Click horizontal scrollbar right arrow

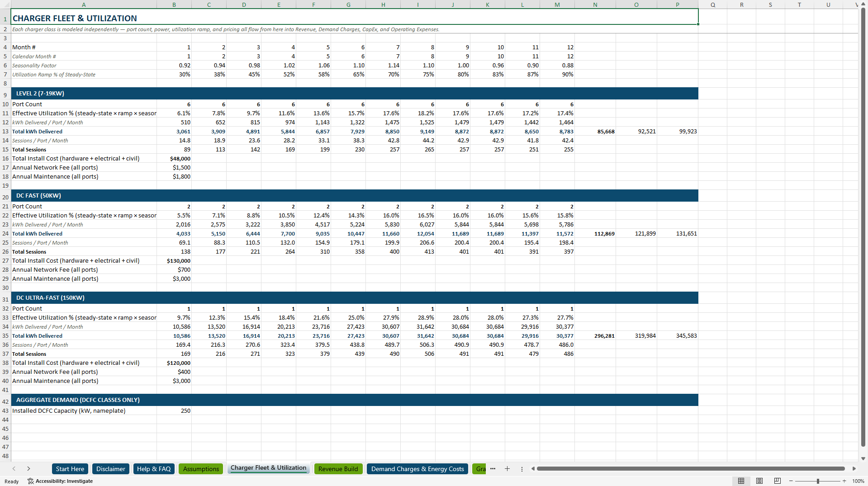pos(854,469)
